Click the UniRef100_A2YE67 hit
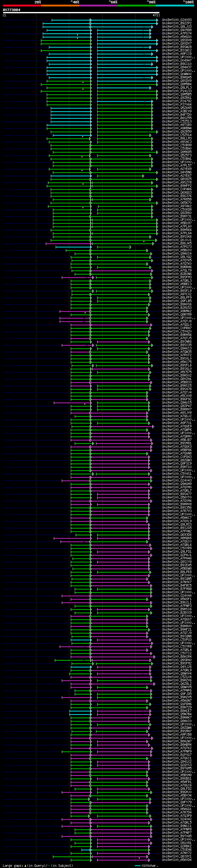 tap(177, 176)
